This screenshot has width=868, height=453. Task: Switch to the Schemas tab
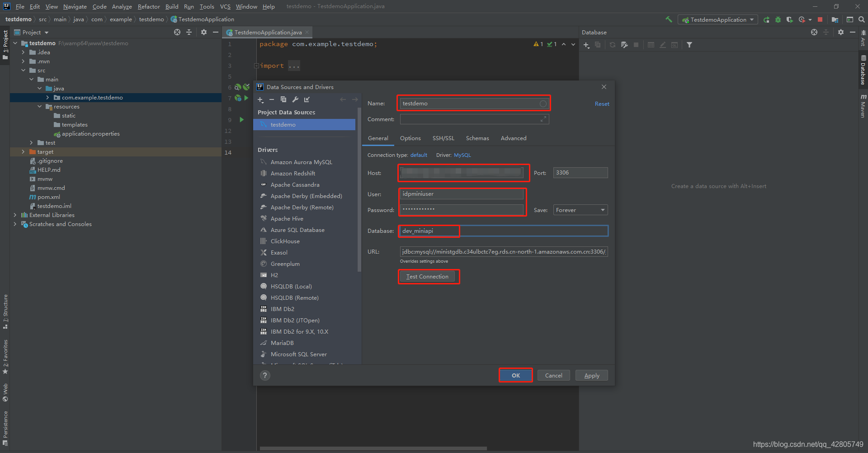pyautogui.click(x=477, y=138)
